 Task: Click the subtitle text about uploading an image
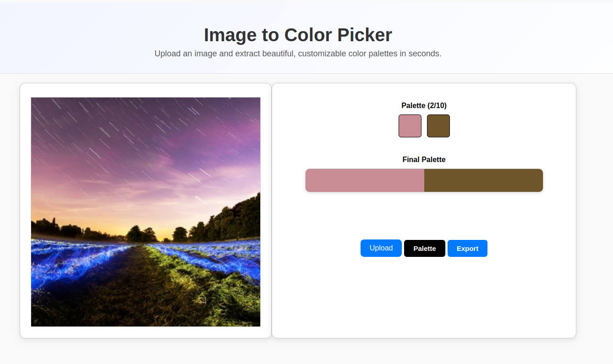(298, 54)
